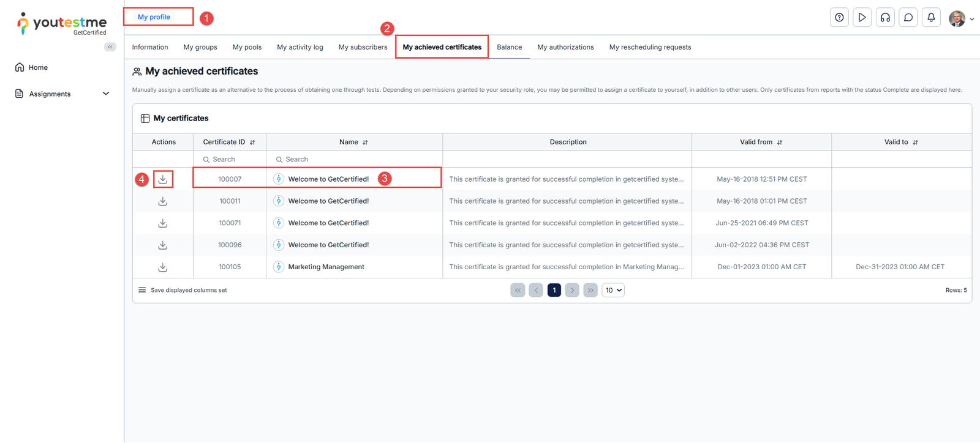Open the My activity log tab
The width and height of the screenshot is (980, 443).
pos(300,47)
